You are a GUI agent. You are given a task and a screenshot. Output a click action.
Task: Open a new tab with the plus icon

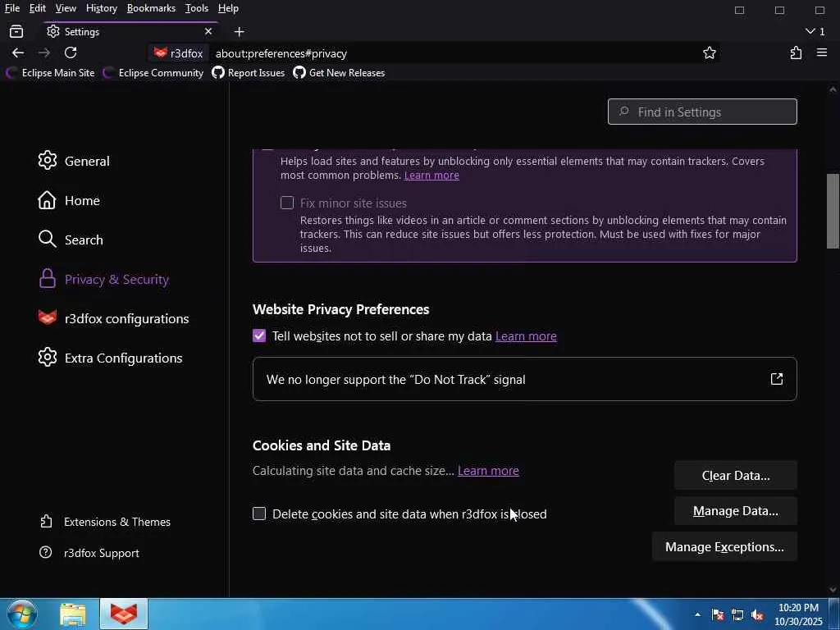point(240,32)
